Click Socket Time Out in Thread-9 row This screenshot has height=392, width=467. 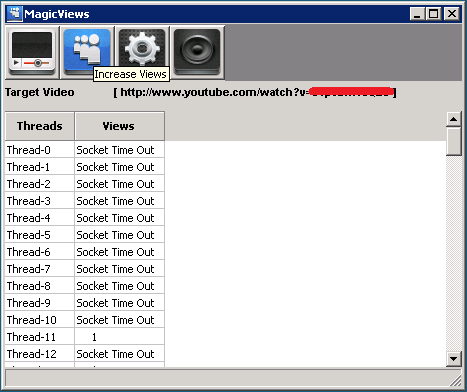pyautogui.click(x=119, y=303)
